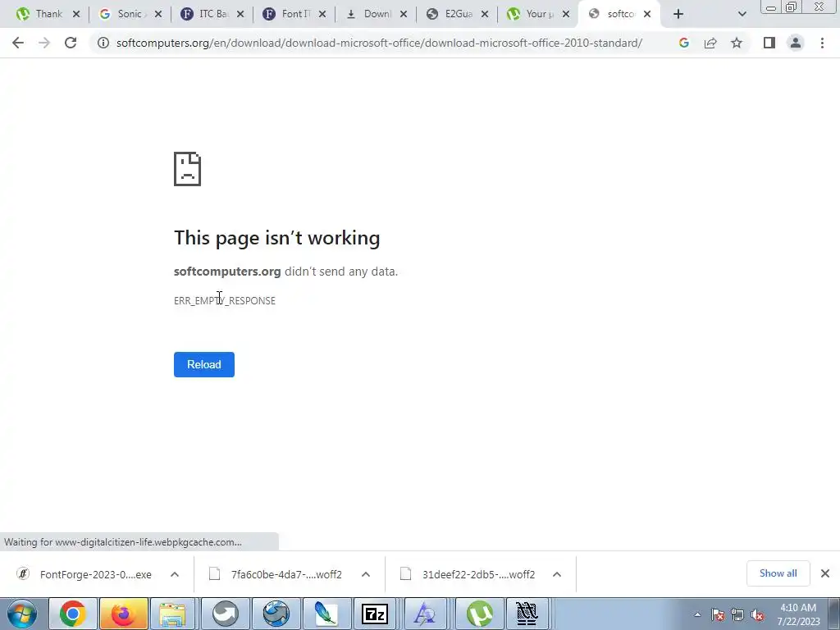Click the forward navigation arrow
This screenshot has height=630, width=840.
[44, 43]
